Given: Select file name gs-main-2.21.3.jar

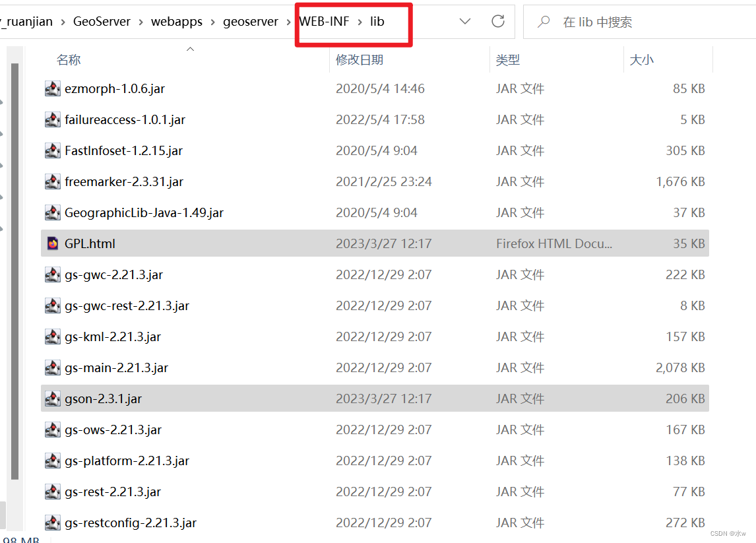Looking at the screenshot, I should (x=116, y=368).
